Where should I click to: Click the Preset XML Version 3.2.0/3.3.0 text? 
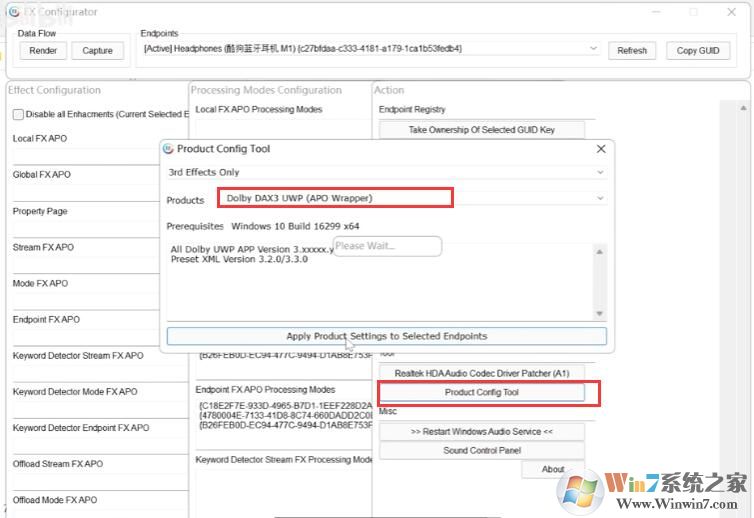click(x=239, y=259)
